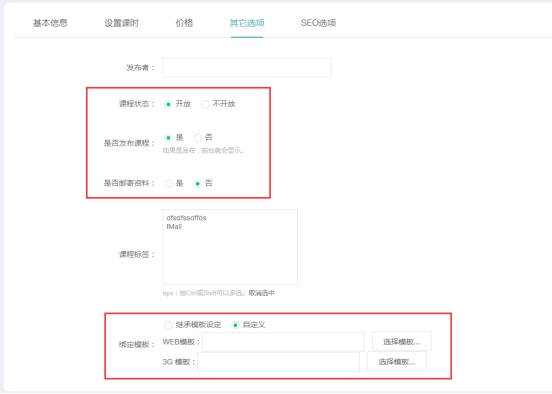Image resolution: width=552 pixels, height=394 pixels.
Task: Set 课程状态 to 不开放
Action: (205, 104)
